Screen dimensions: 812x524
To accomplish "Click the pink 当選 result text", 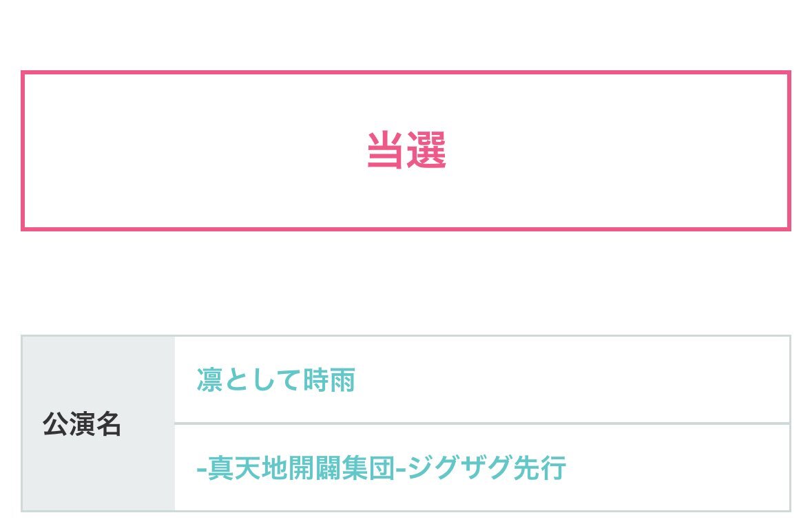I will 406,150.
